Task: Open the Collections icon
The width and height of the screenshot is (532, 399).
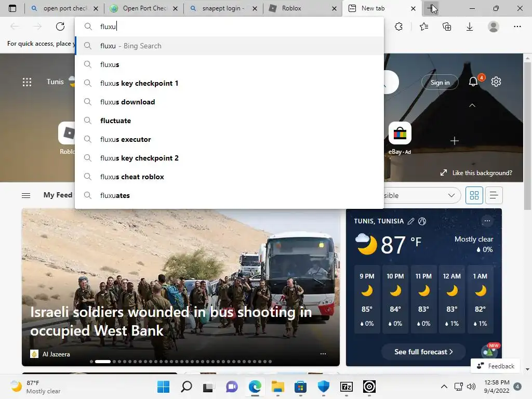Action: 447,26
